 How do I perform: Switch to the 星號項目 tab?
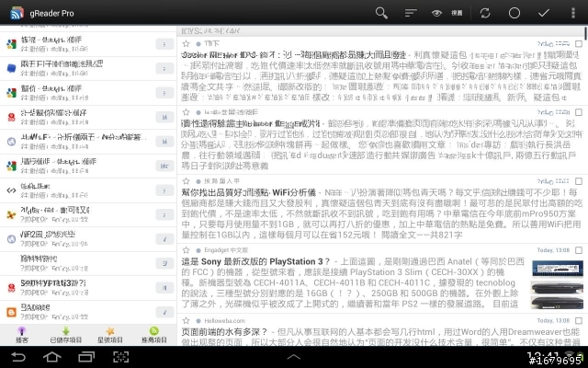point(110,335)
